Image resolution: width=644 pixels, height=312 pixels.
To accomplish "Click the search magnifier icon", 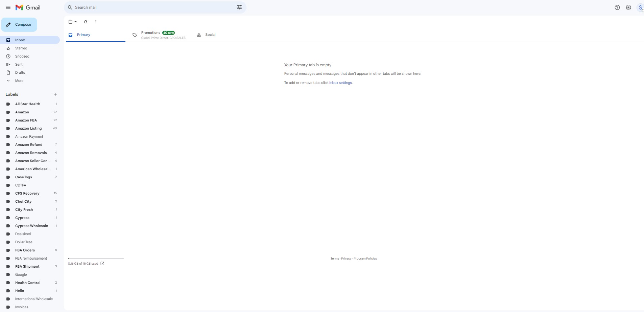I will (70, 7).
